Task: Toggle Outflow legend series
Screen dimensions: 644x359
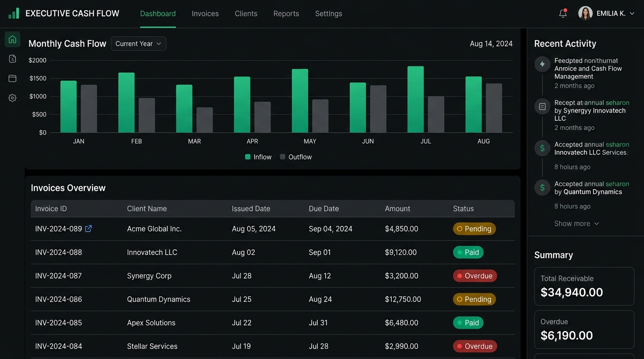Action: 296,157
